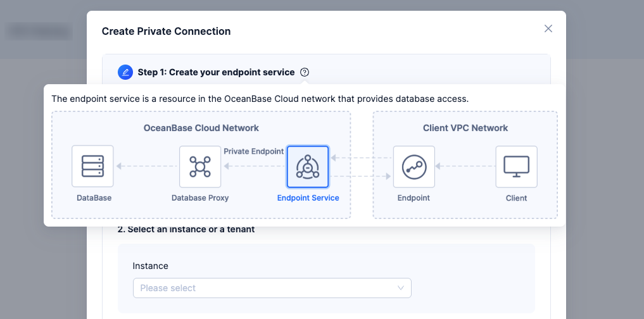
Task: Click the chevron arrow in Instance dropdown
Action: point(401,288)
